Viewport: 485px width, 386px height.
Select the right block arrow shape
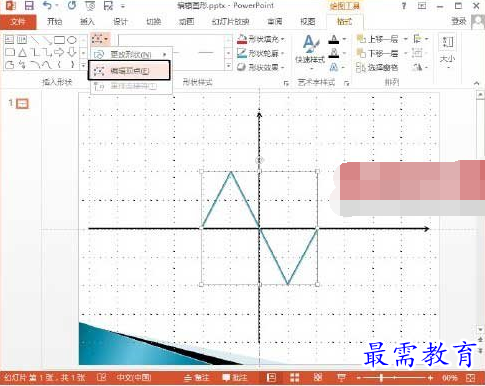coord(59,52)
